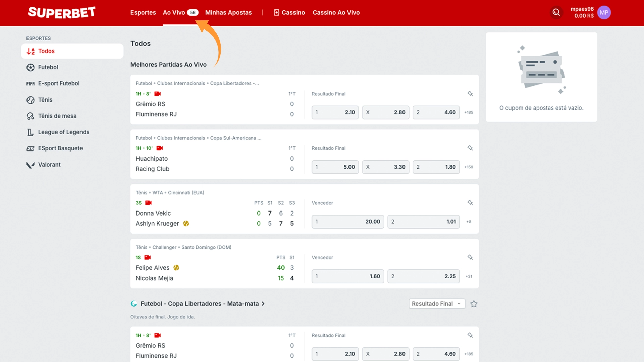Click the Copa Libertadores competition logo icon
644x362 pixels.
click(x=134, y=304)
